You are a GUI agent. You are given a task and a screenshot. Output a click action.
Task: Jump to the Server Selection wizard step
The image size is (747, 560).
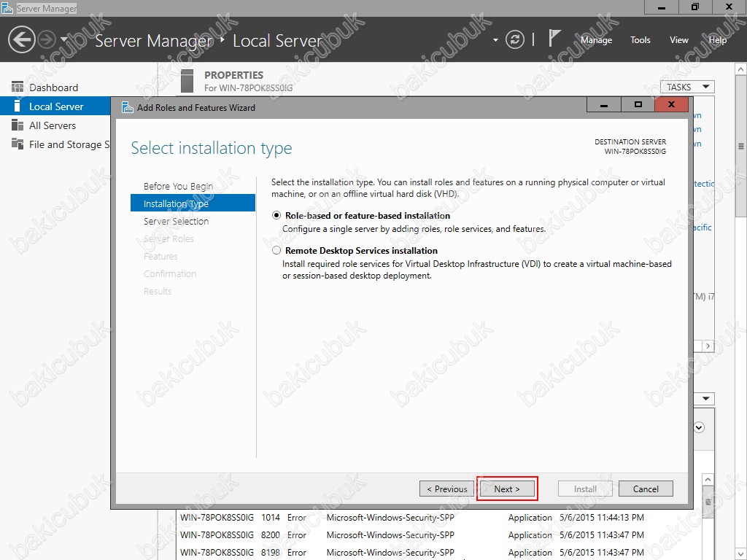pyautogui.click(x=177, y=222)
